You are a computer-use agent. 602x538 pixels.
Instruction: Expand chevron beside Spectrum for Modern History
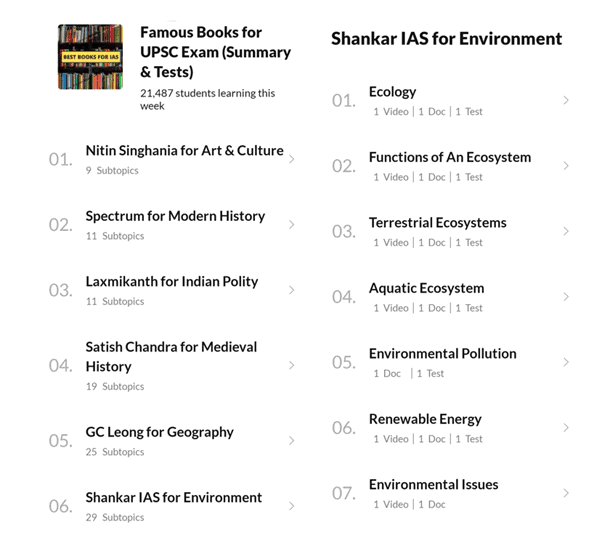click(291, 225)
